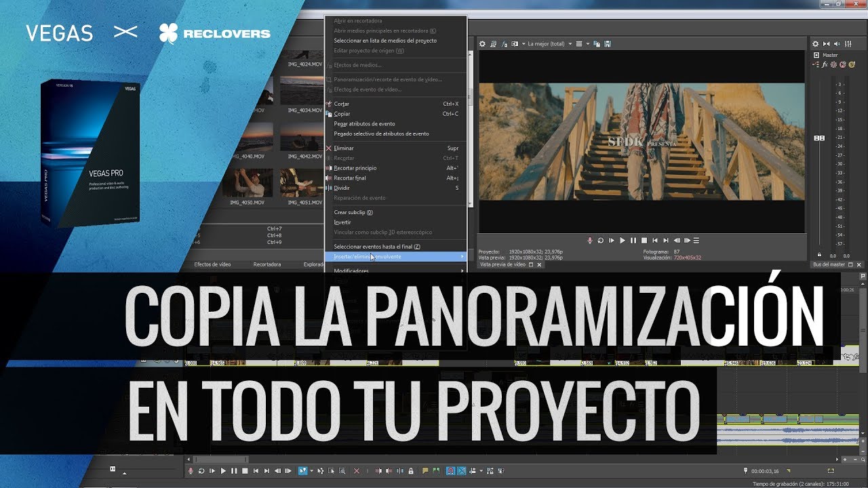Screen dimensions: 868x488
Task: Click downmix output icon in Master Bus
Action: point(826,44)
